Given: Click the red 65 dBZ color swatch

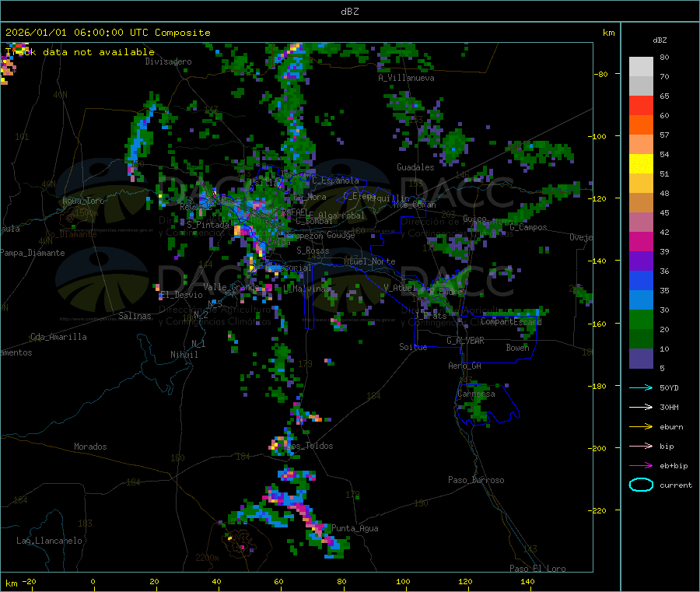Looking at the screenshot, I should 641,105.
